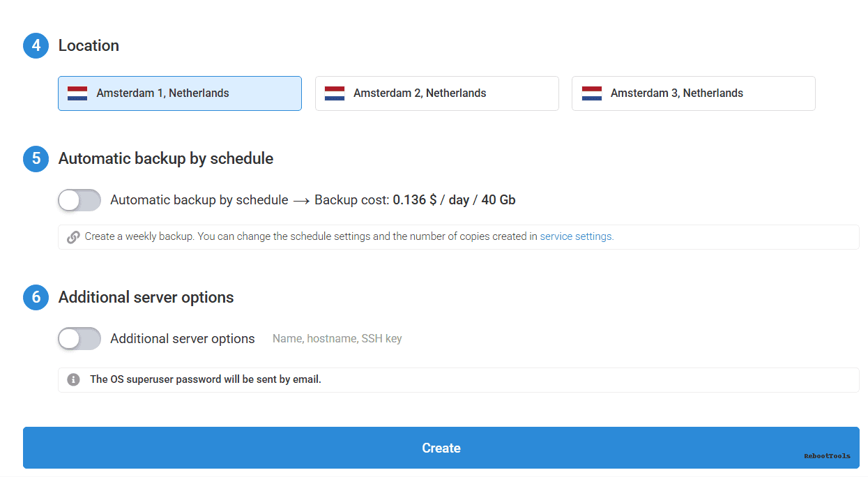Choose Amsterdam 1, Netherlands as server location
The image size is (868, 477).
coord(179,93)
